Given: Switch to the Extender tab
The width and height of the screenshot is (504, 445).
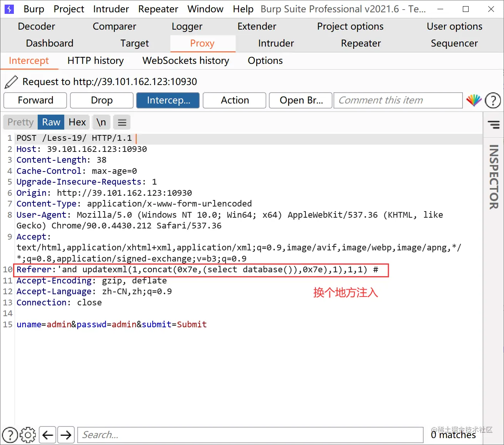Looking at the screenshot, I should pyautogui.click(x=257, y=27).
